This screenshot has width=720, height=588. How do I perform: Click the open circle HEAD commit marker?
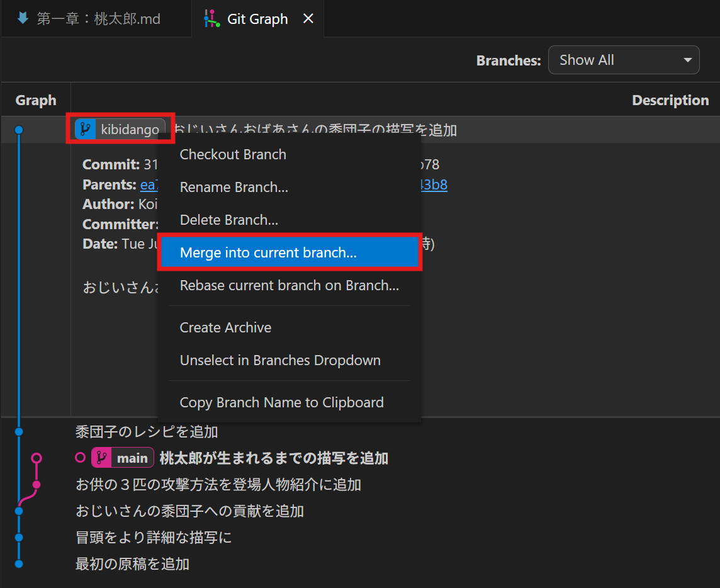click(80, 458)
